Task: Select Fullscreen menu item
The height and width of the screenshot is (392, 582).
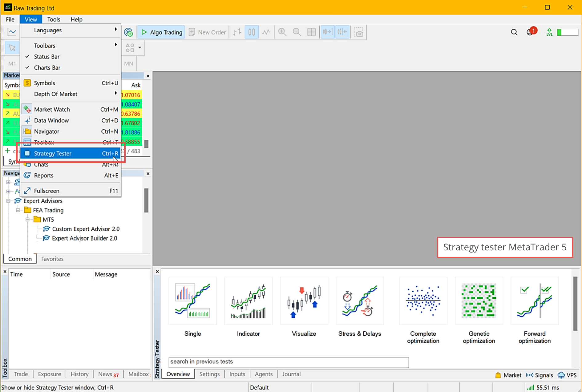Action: coord(71,191)
